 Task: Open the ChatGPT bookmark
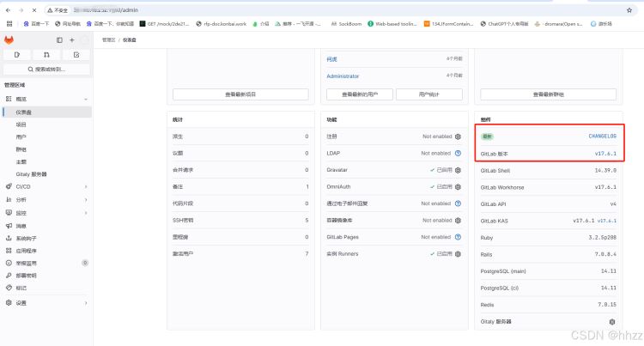click(x=504, y=24)
